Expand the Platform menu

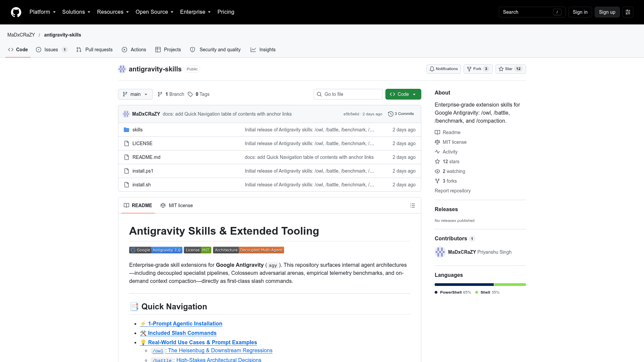pyautogui.click(x=43, y=12)
